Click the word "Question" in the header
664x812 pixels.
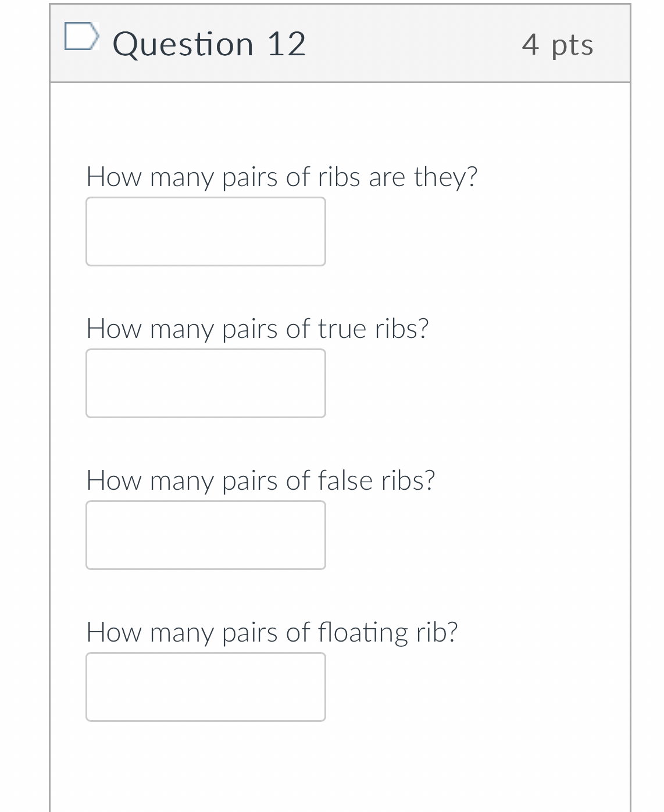coord(183,44)
